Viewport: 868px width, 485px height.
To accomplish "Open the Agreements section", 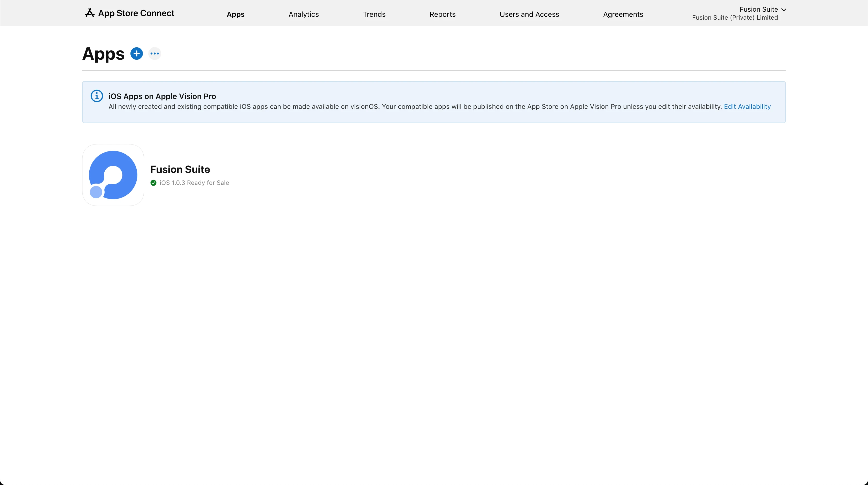I will coord(623,14).
